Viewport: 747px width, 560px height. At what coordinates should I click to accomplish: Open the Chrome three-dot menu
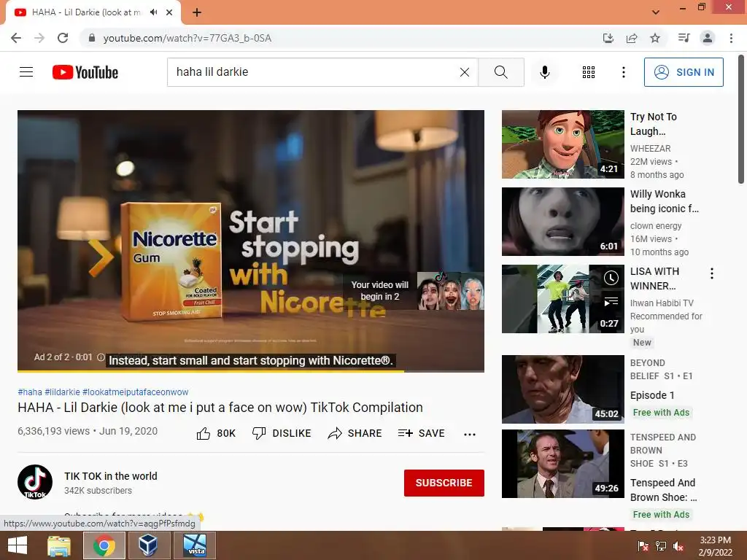click(731, 38)
